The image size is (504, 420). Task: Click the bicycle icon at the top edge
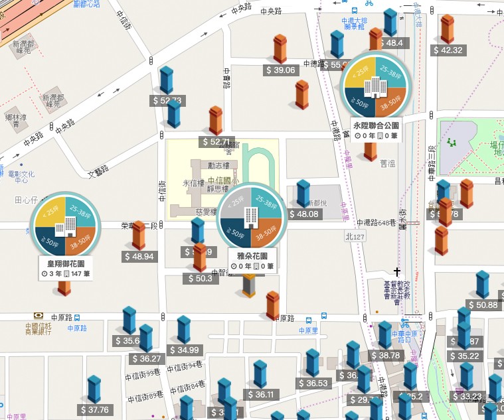coord(369,3)
